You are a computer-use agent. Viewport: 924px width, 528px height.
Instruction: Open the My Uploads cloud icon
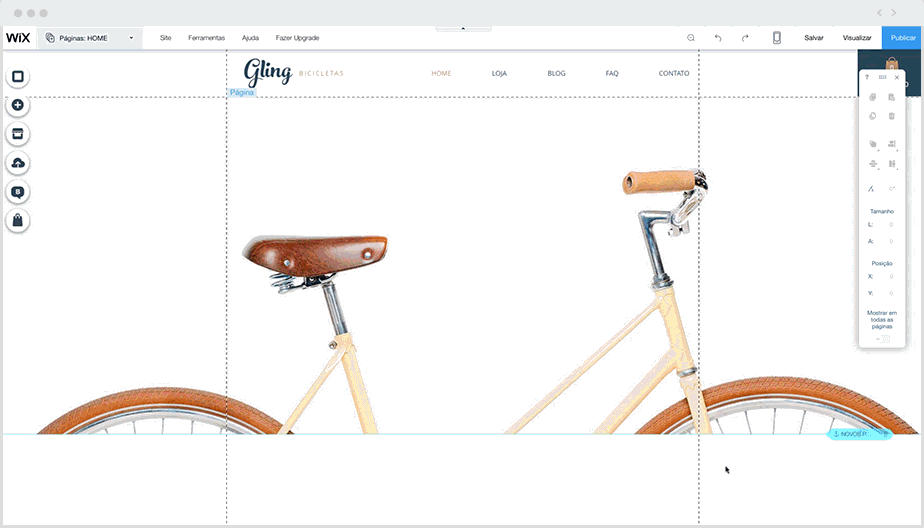coord(18,163)
